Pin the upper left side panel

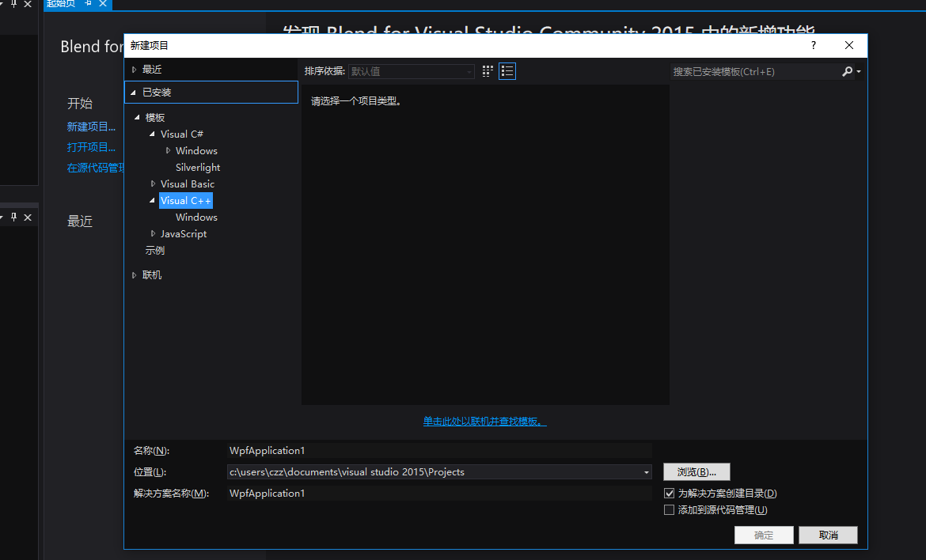coord(14,3)
